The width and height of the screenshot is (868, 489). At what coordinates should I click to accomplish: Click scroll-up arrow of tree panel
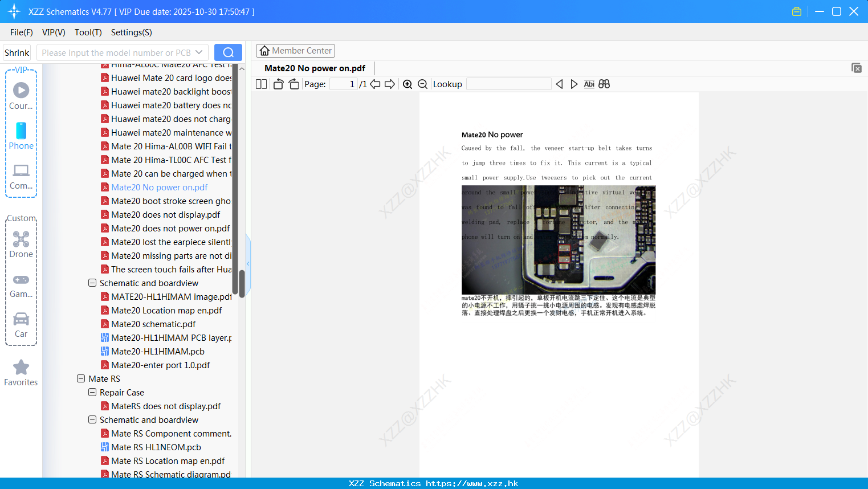point(242,68)
